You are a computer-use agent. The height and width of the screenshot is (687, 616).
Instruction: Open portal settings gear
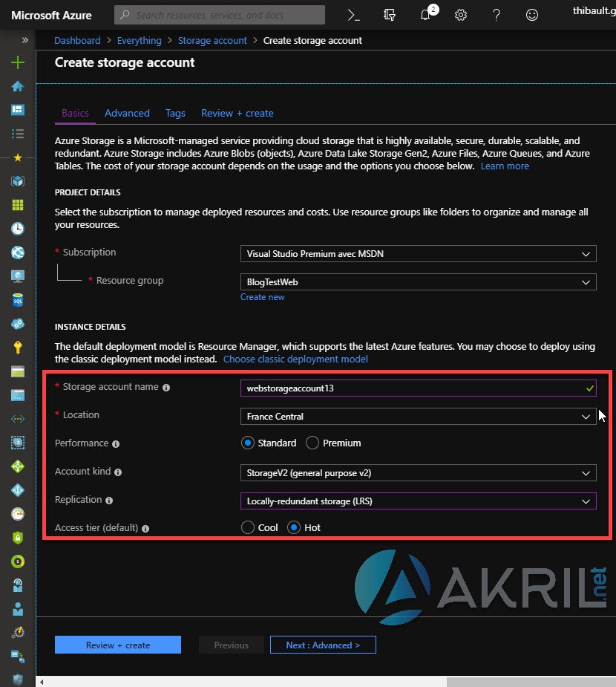point(461,16)
